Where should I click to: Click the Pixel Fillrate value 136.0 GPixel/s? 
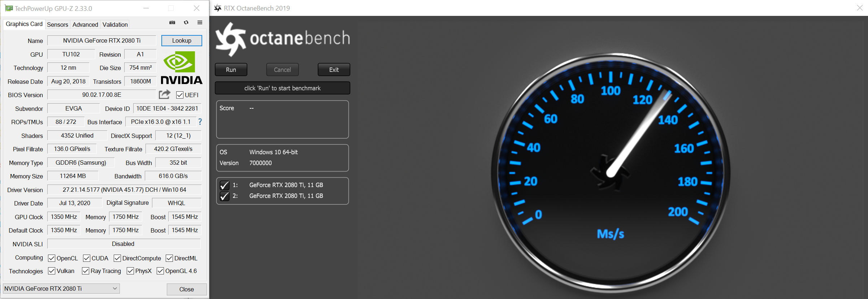[72, 149]
